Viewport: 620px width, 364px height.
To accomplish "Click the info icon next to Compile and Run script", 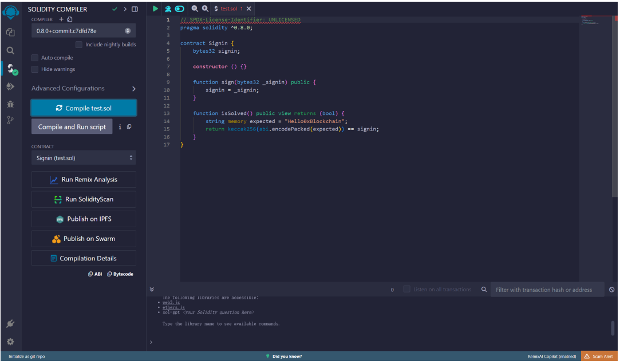I will point(120,127).
